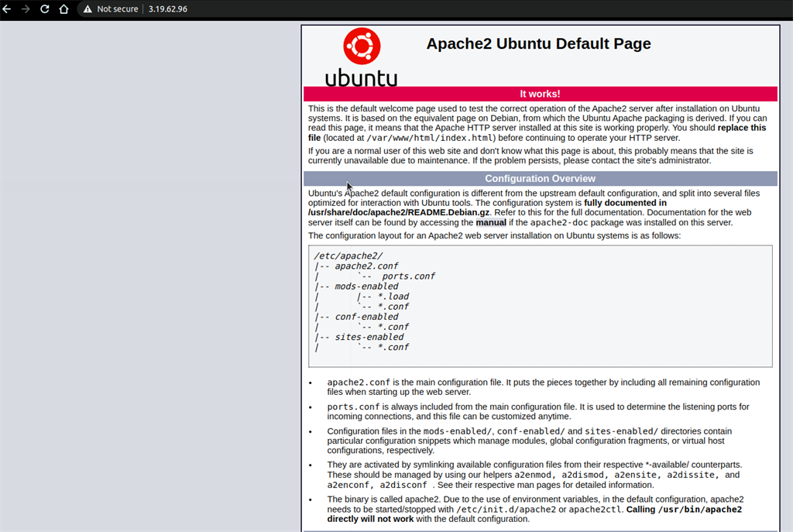Screen dimensions: 793x532
Task: Click sites-enabled line in config tree
Action: coord(369,337)
